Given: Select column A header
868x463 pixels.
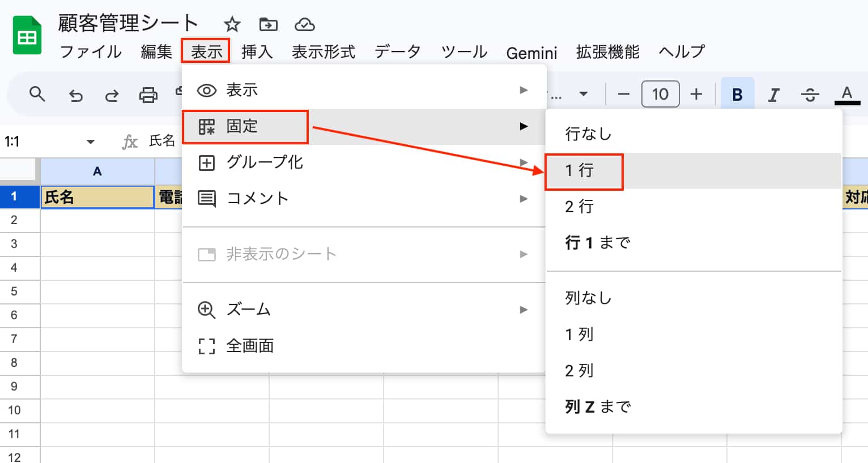Looking at the screenshot, I should point(97,172).
